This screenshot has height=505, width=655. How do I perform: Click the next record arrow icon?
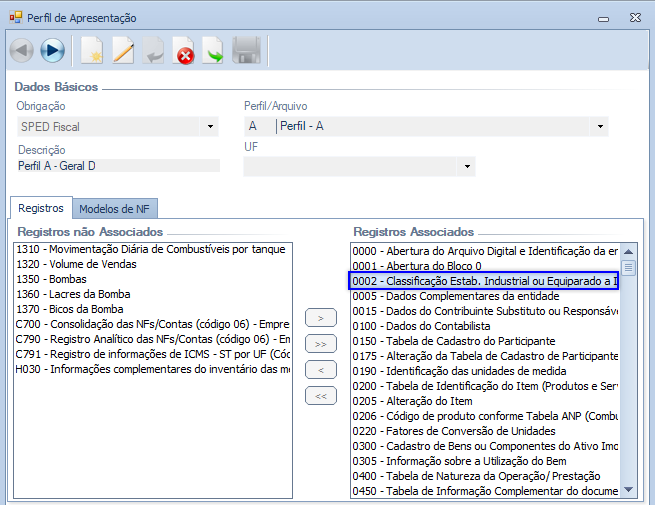click(x=52, y=50)
